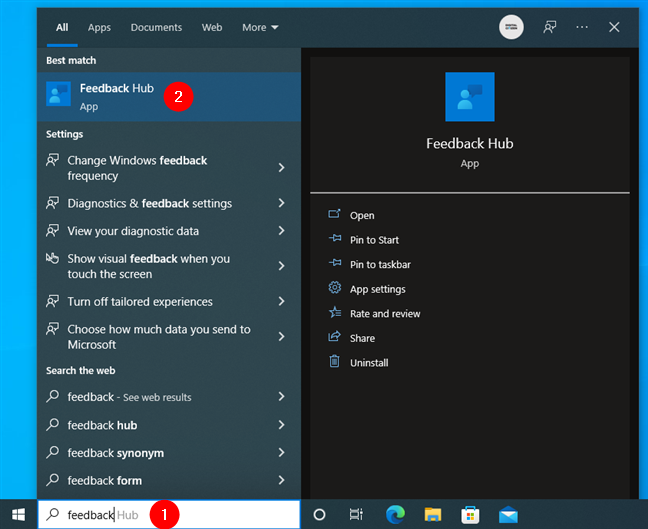The height and width of the screenshot is (529, 648).
Task: Click the user account avatar icon
Action: [511, 27]
